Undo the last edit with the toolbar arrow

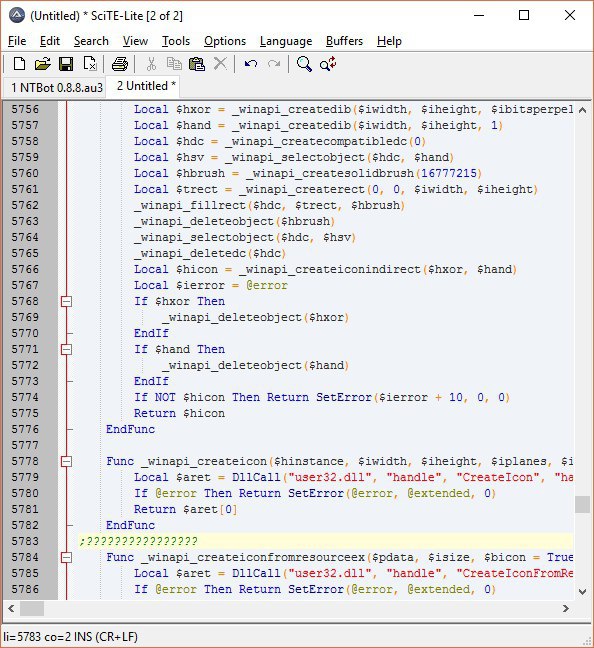(251, 64)
